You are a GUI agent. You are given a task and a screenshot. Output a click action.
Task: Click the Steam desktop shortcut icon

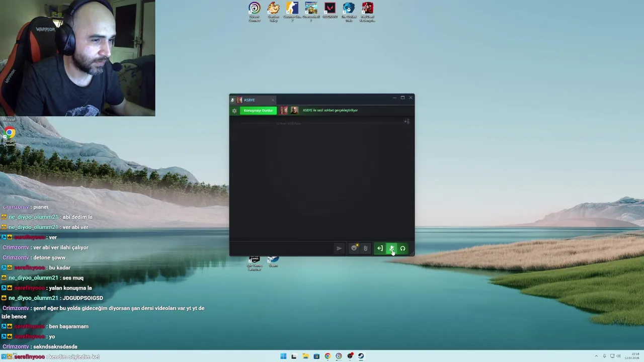[x=273, y=262]
